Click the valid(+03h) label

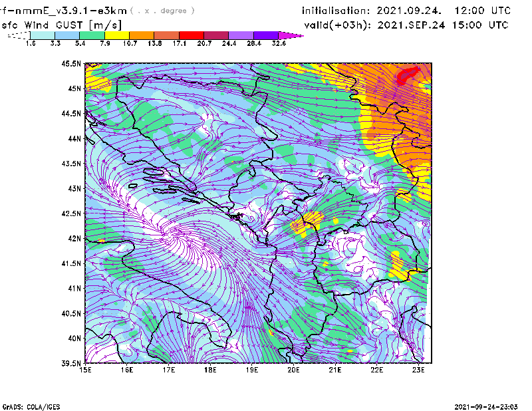tap(339, 25)
